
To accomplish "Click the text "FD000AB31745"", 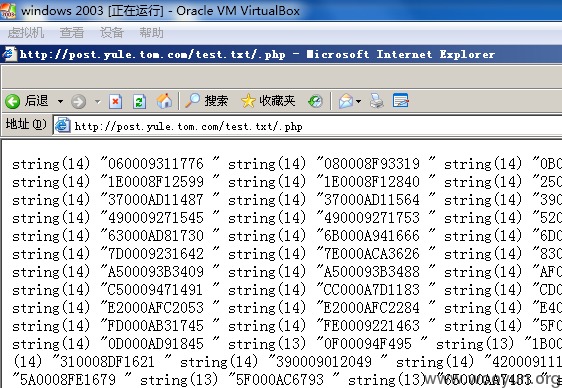I will click(156, 326).
